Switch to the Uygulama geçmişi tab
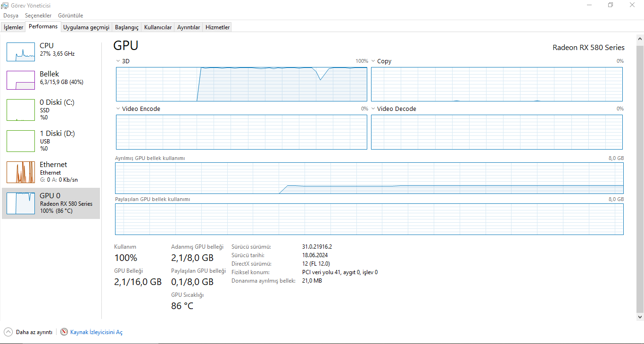The width and height of the screenshot is (644, 344). [x=86, y=27]
